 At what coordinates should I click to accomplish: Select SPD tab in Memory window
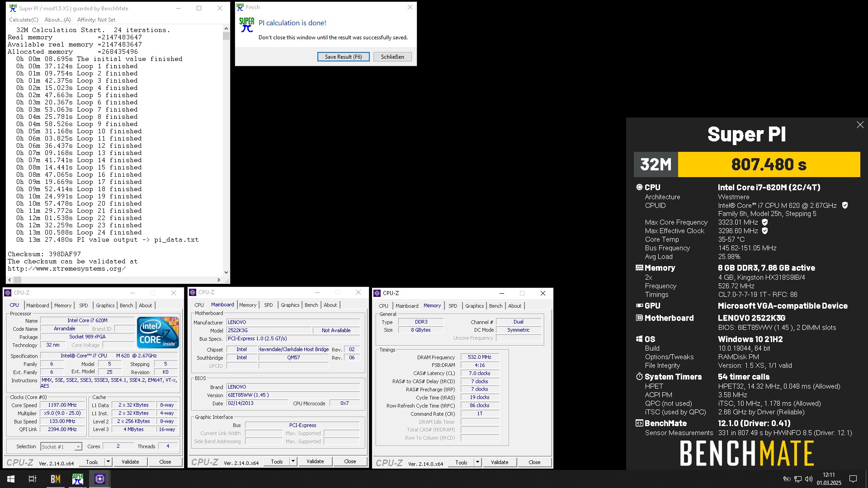pyautogui.click(x=453, y=306)
